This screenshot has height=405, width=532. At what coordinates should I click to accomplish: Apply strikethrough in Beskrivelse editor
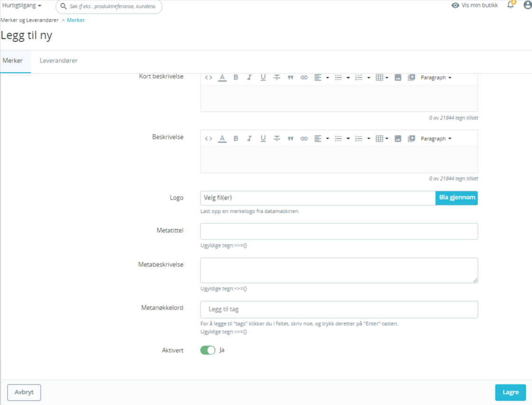pos(277,138)
